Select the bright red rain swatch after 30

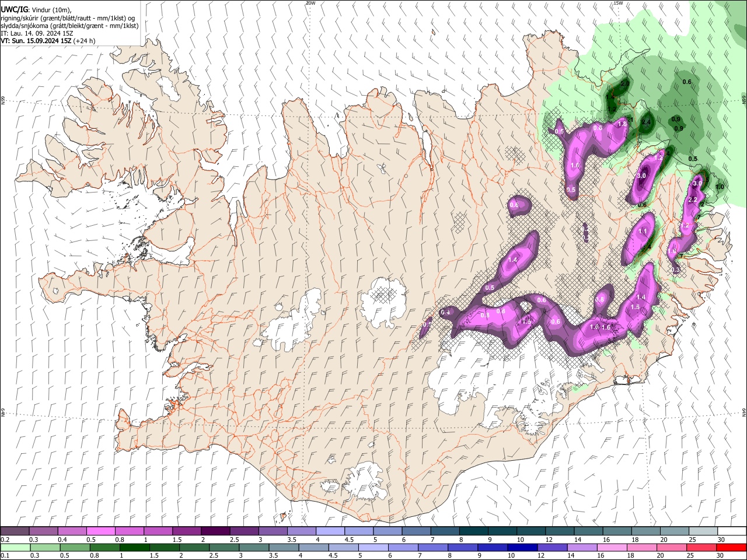(x=731, y=547)
